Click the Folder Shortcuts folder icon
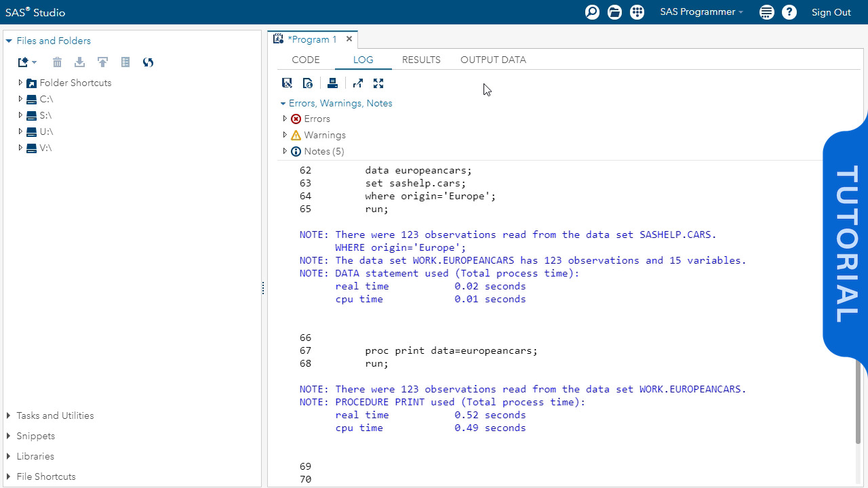This screenshot has height=488, width=868. 31,83
